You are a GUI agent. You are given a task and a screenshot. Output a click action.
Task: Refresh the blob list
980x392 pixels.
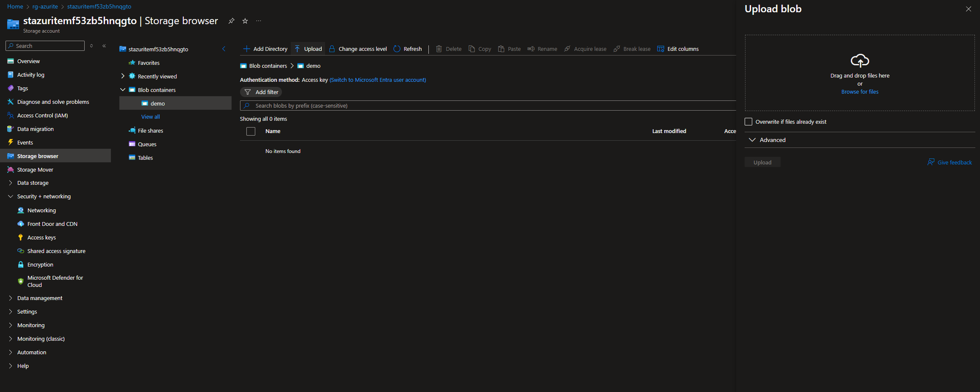point(408,49)
